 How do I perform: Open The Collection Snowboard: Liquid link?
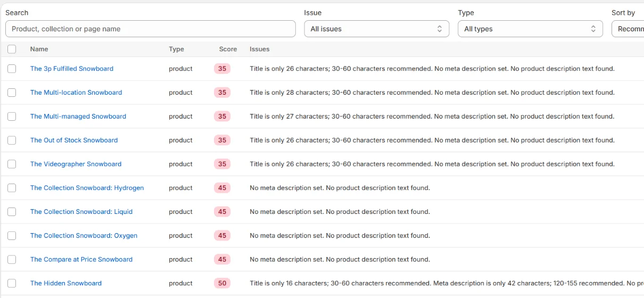[81, 212]
